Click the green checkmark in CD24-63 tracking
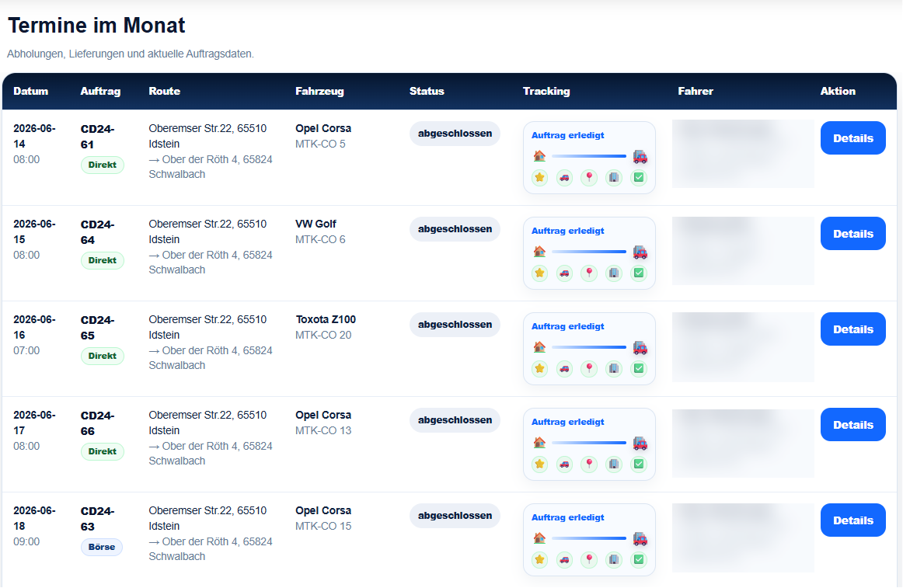The width and height of the screenshot is (903, 588). click(x=639, y=560)
